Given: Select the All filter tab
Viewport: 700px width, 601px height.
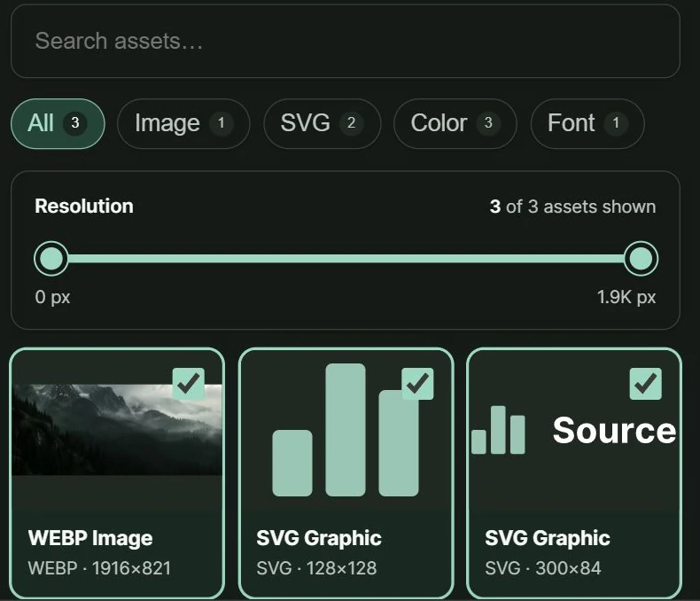Looking at the screenshot, I should (58, 123).
